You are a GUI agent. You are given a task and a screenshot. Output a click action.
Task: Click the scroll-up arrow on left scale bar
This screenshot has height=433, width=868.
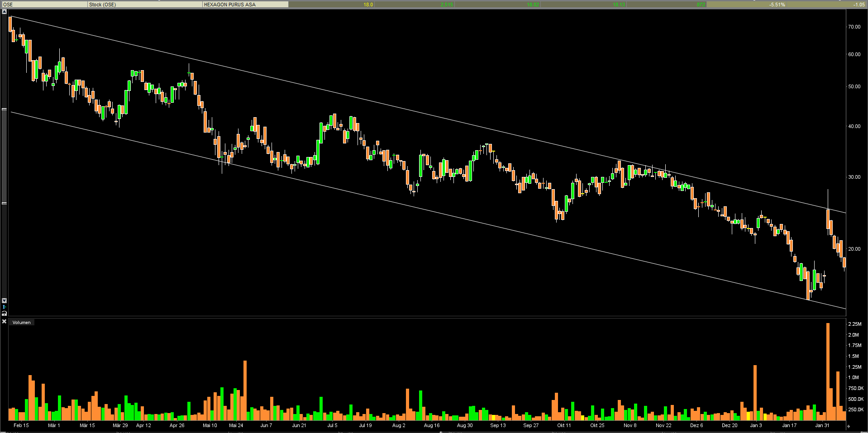coord(4,12)
